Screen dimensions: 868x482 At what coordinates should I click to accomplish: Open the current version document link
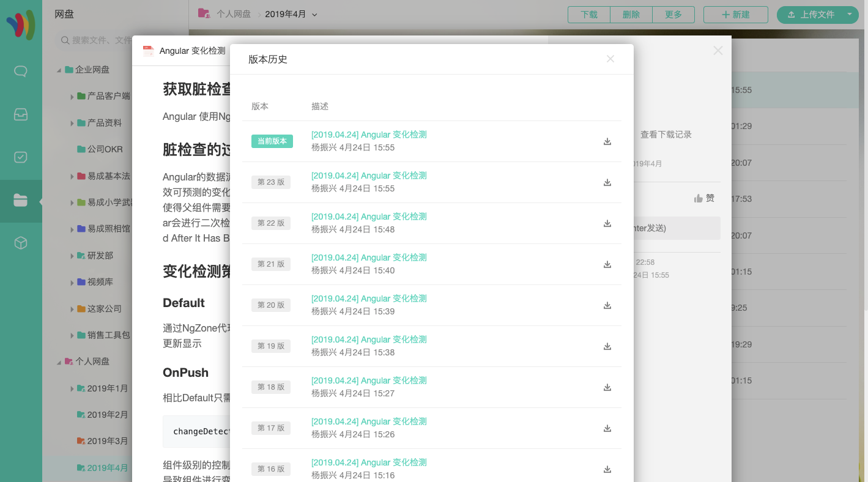tap(369, 135)
